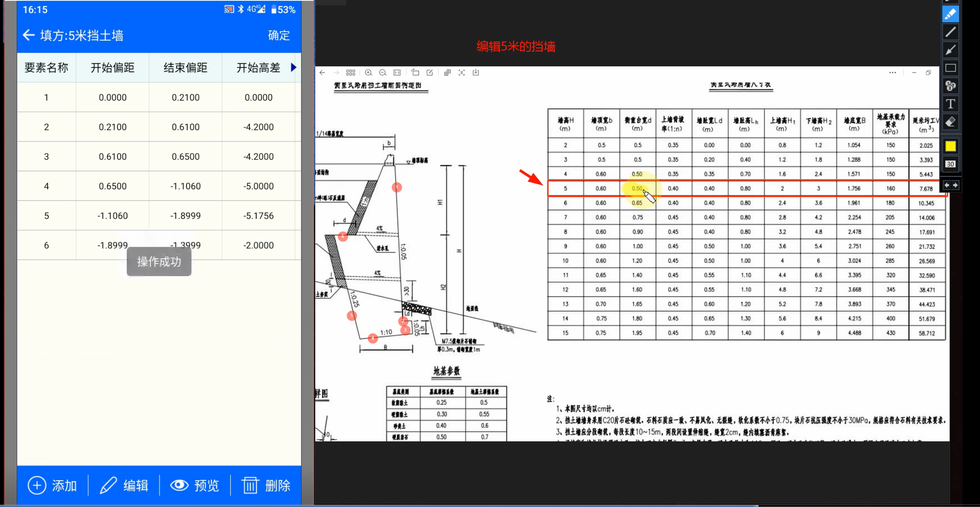Select the highlighter marker tool

[951, 14]
